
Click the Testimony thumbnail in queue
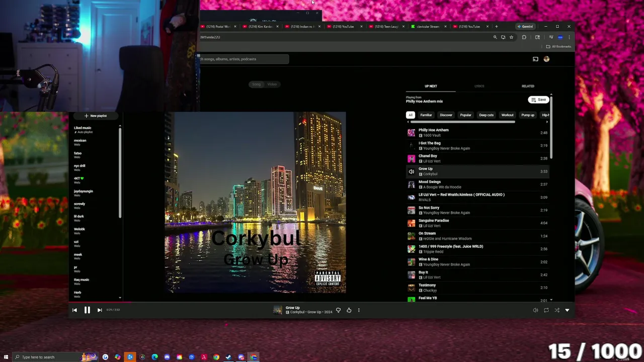(412, 288)
